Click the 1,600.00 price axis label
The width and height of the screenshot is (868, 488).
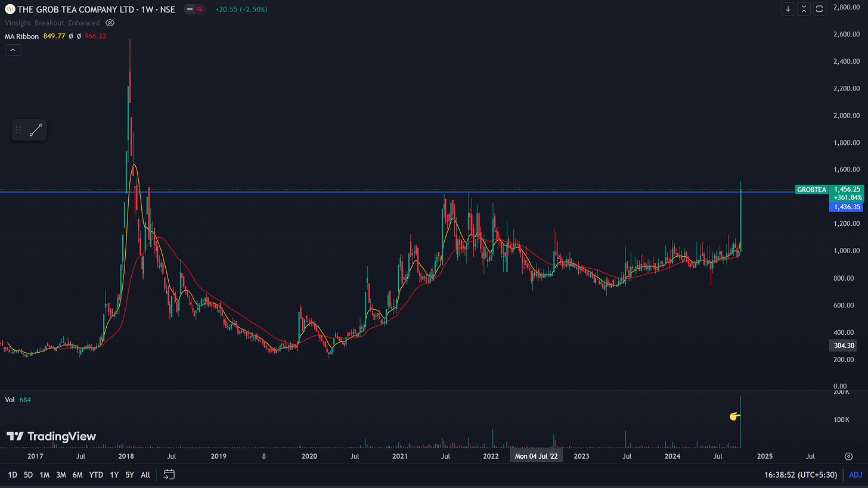point(846,170)
